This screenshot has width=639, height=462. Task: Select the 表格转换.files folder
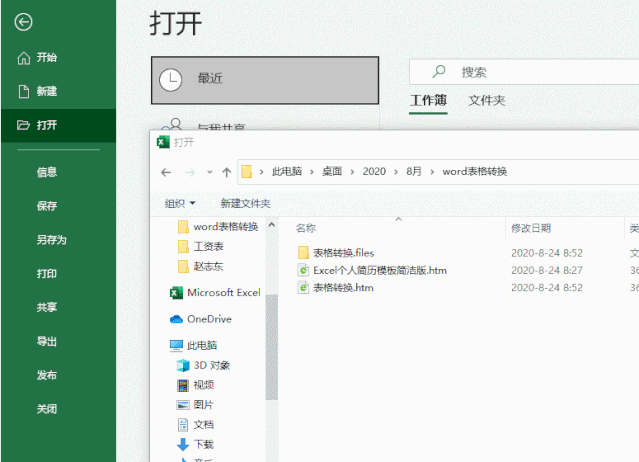click(336, 253)
